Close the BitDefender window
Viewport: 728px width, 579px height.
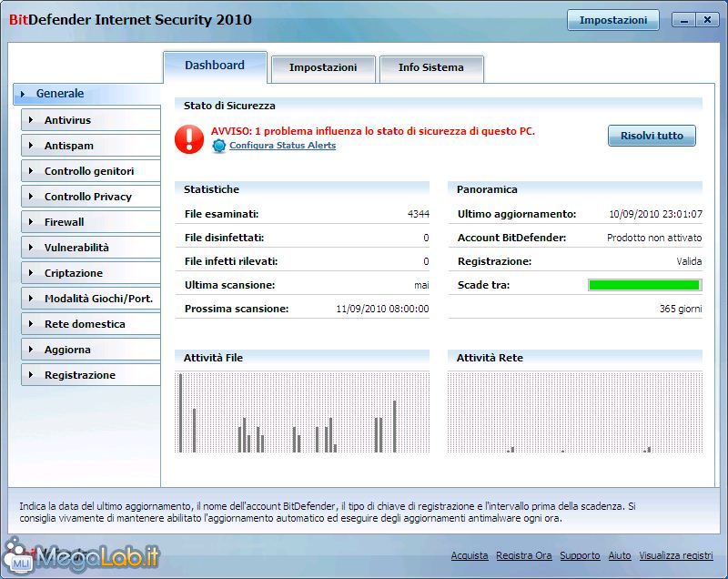coord(707,20)
